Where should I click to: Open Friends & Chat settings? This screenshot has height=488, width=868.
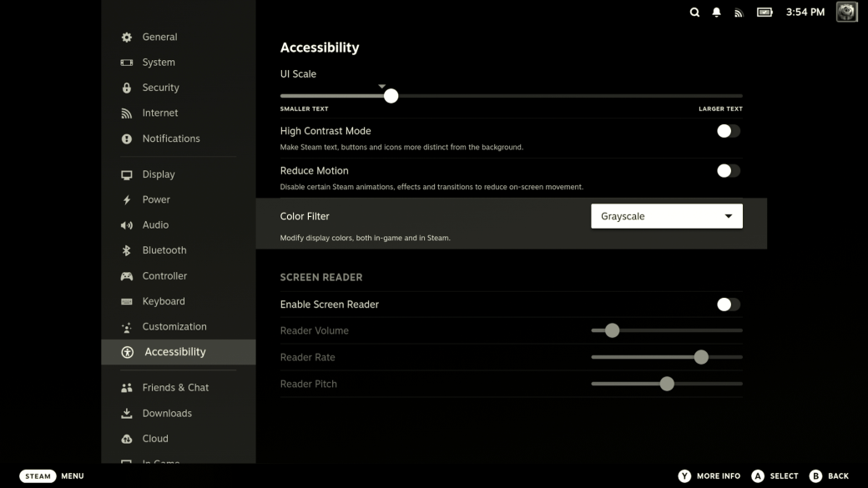(x=175, y=388)
